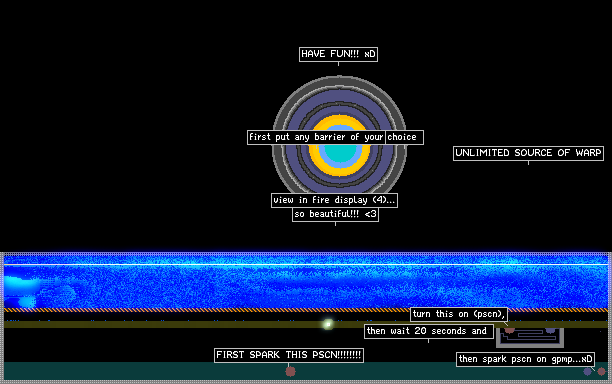Click the 'HAVE FUN!!! xD' sign
Image resolution: width=612 pixels, height=384 pixels.
pyautogui.click(x=338, y=54)
